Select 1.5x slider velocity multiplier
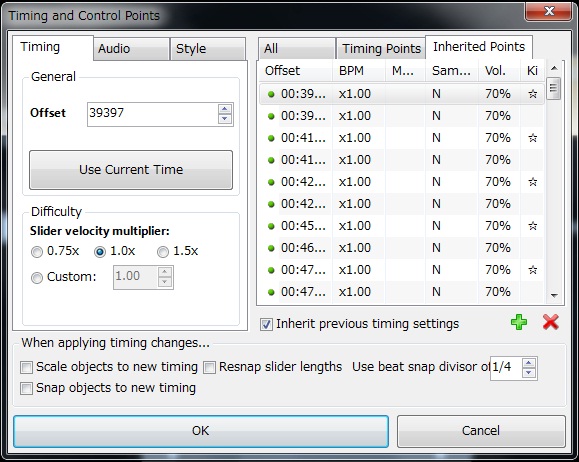The image size is (579, 462). click(x=163, y=252)
